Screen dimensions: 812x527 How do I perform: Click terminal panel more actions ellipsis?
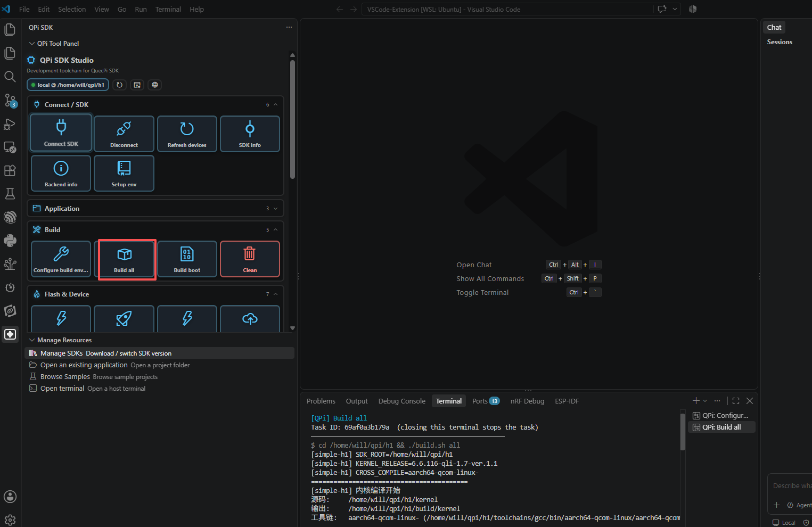(x=717, y=401)
